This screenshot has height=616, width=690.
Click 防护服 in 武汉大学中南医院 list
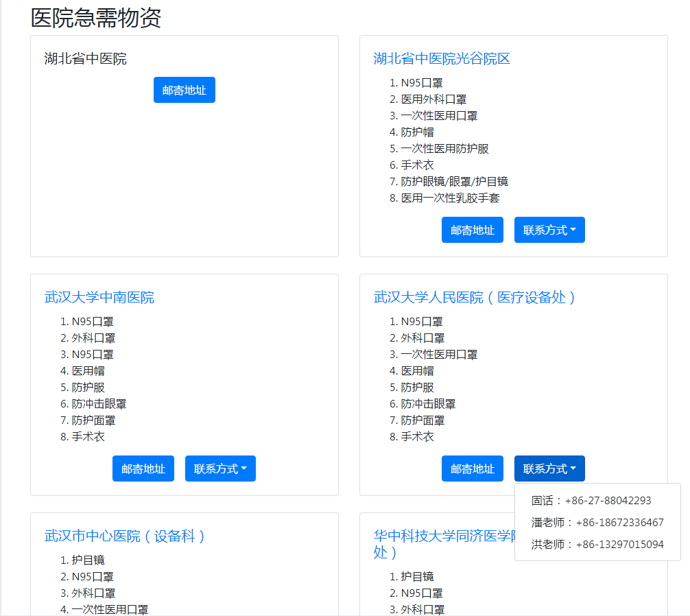click(88, 387)
